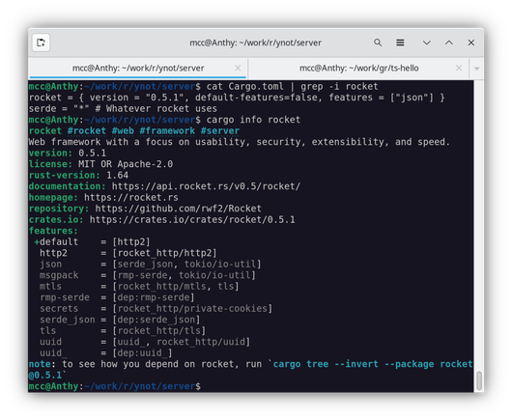
Task: Click the 'msgpack' feature name
Action: (x=59, y=275)
